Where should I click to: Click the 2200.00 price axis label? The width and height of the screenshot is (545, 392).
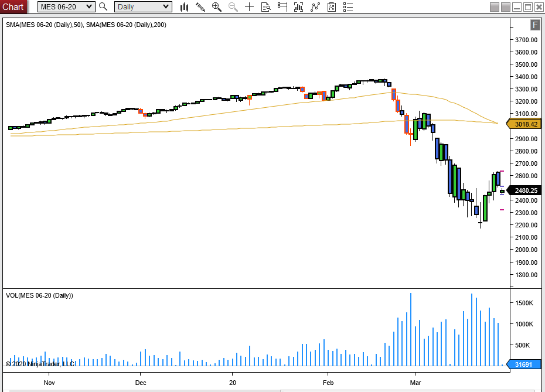(x=526, y=225)
